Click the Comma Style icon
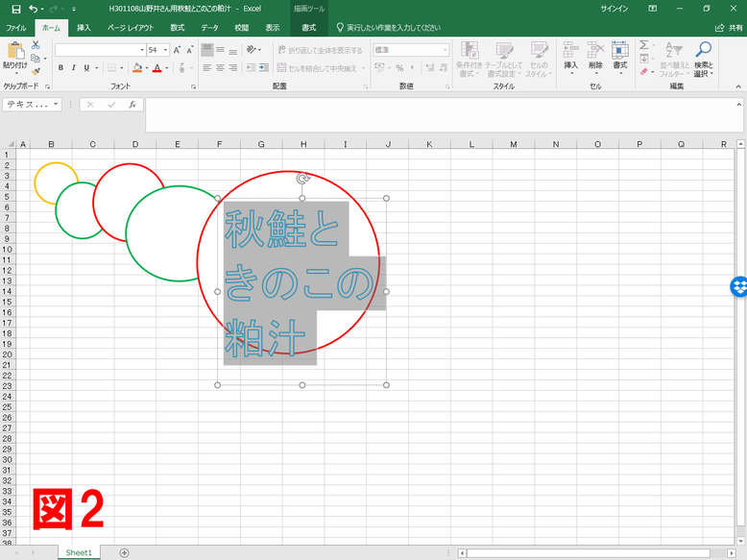This screenshot has height=560, width=747. [412, 67]
